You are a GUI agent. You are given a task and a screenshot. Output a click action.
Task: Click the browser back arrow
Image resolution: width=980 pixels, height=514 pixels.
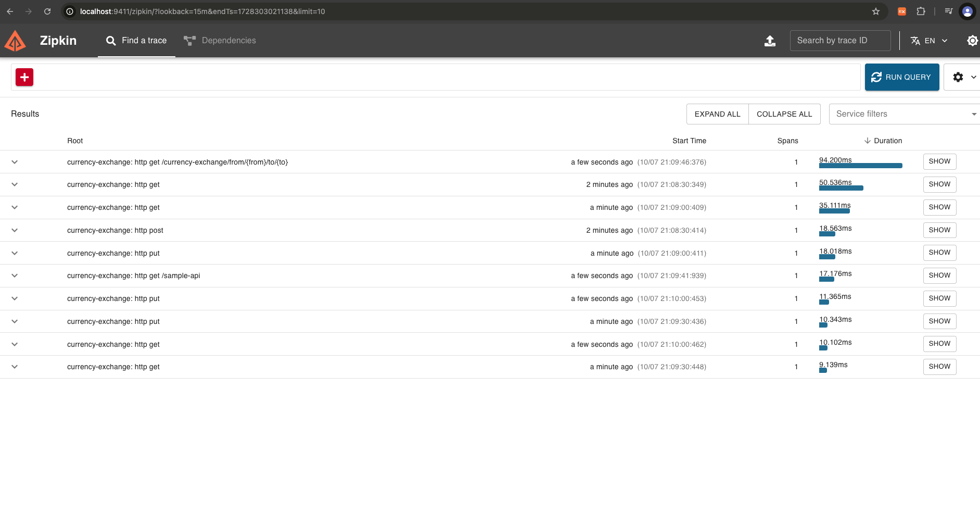point(10,11)
